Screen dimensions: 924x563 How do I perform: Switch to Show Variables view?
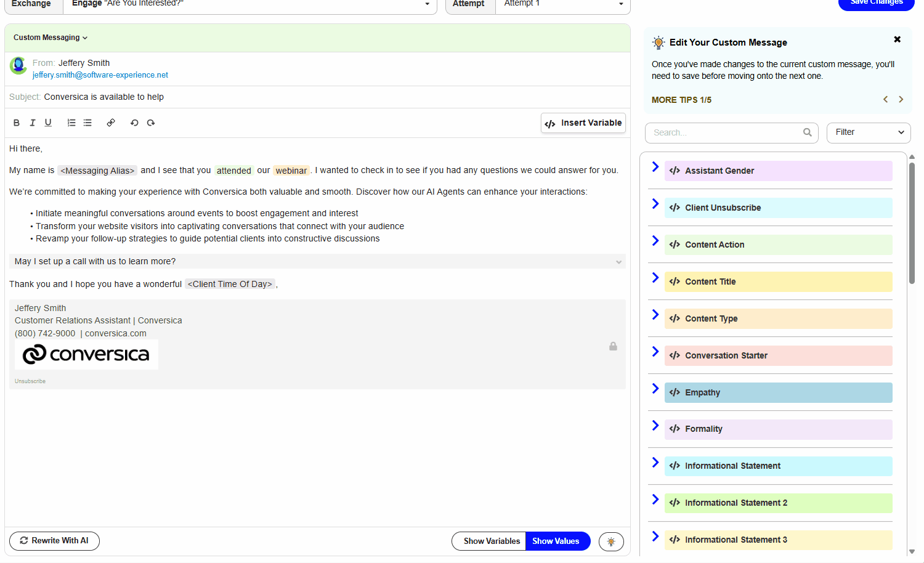pyautogui.click(x=491, y=541)
